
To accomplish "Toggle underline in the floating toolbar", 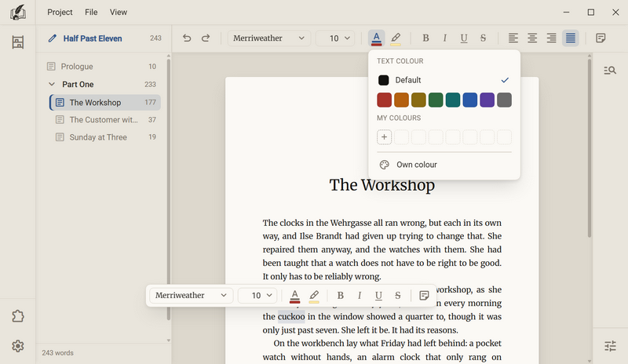I will point(378,296).
